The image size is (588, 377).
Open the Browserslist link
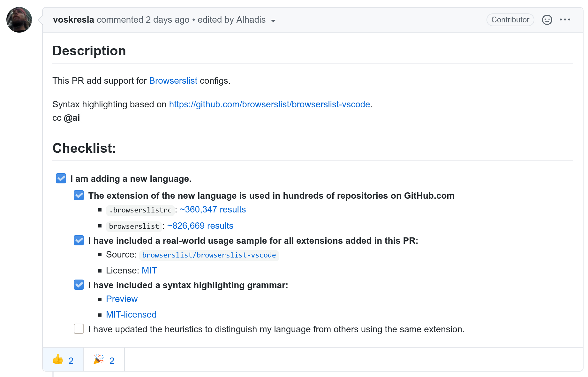coord(173,81)
